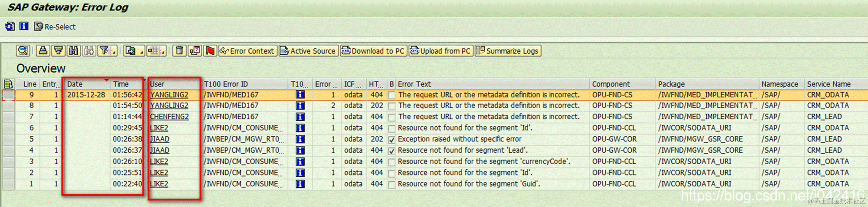
Task: Click T100 info icon in line 4
Action: pos(300,151)
